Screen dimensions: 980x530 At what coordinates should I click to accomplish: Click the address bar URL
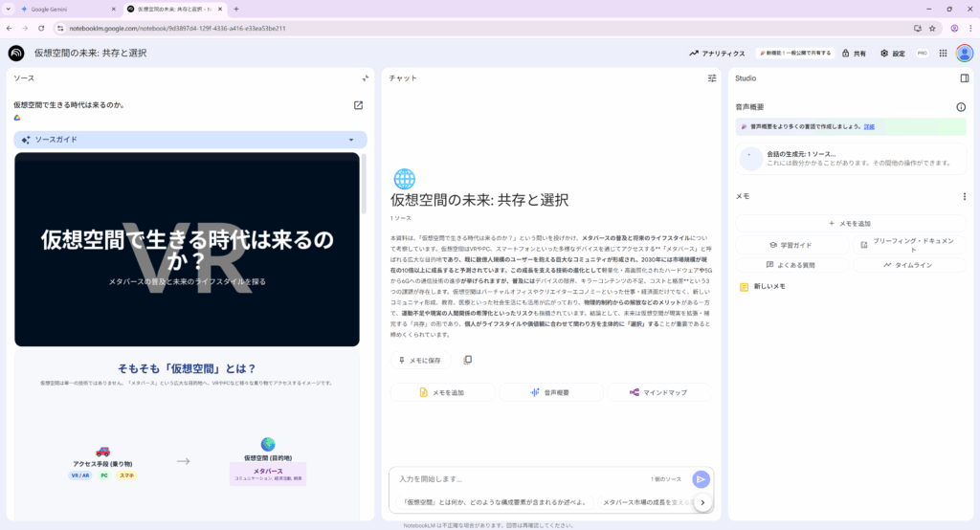coord(177,28)
